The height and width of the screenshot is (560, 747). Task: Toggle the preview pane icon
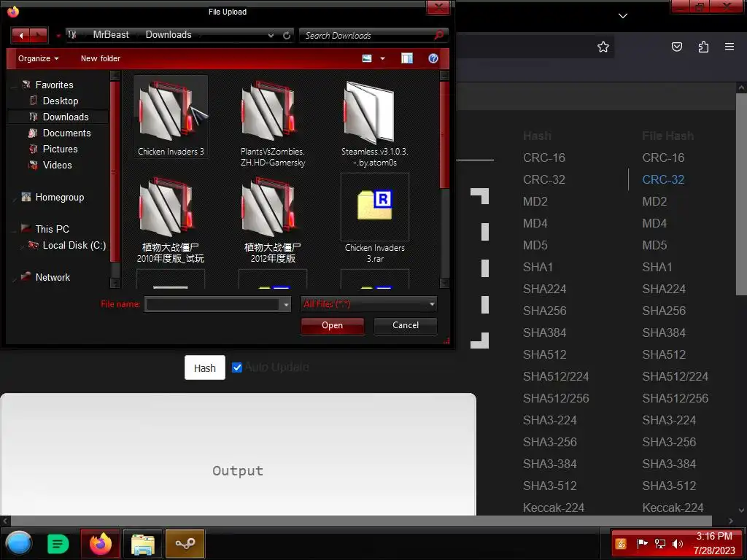[x=407, y=58]
